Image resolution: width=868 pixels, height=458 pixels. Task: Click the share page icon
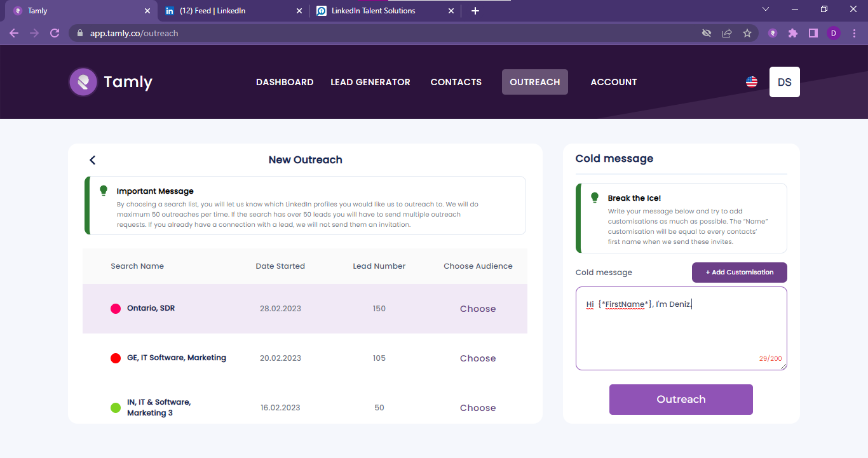coord(727,33)
